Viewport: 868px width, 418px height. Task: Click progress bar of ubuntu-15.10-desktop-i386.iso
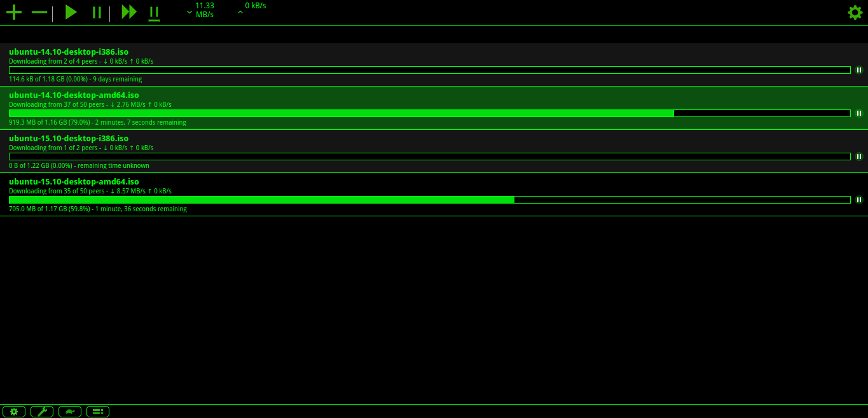coord(430,157)
